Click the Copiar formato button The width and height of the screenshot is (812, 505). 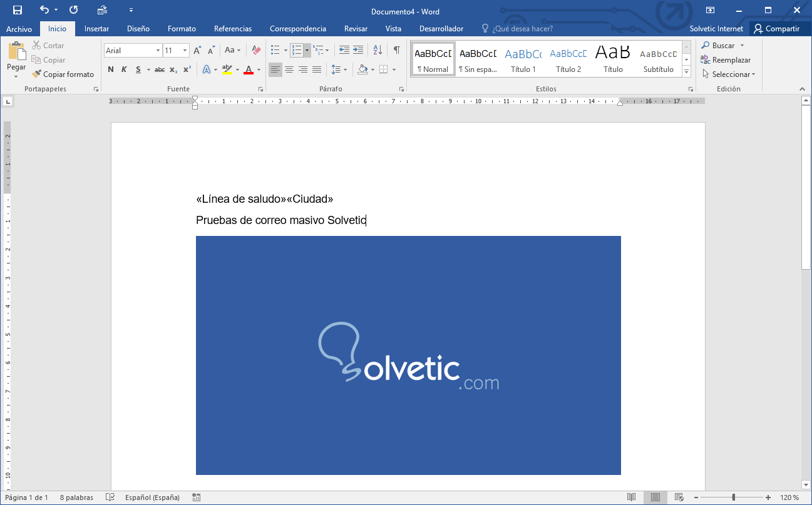[x=63, y=74]
